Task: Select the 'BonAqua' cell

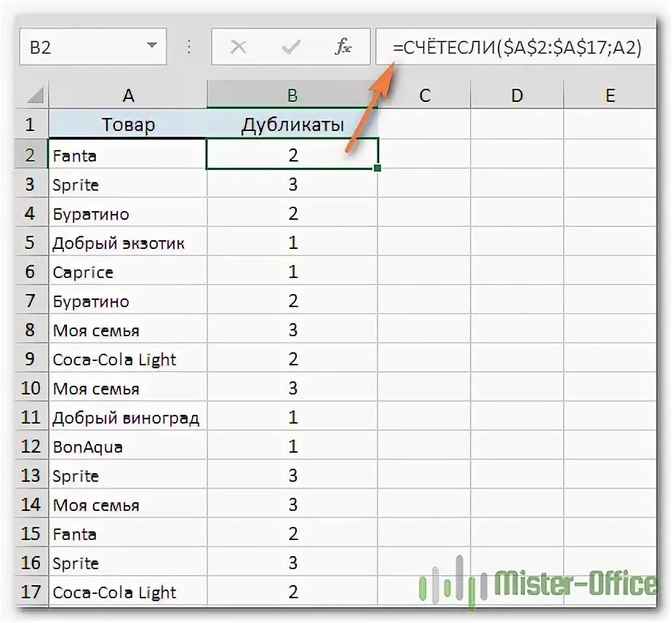Action: 128,445
